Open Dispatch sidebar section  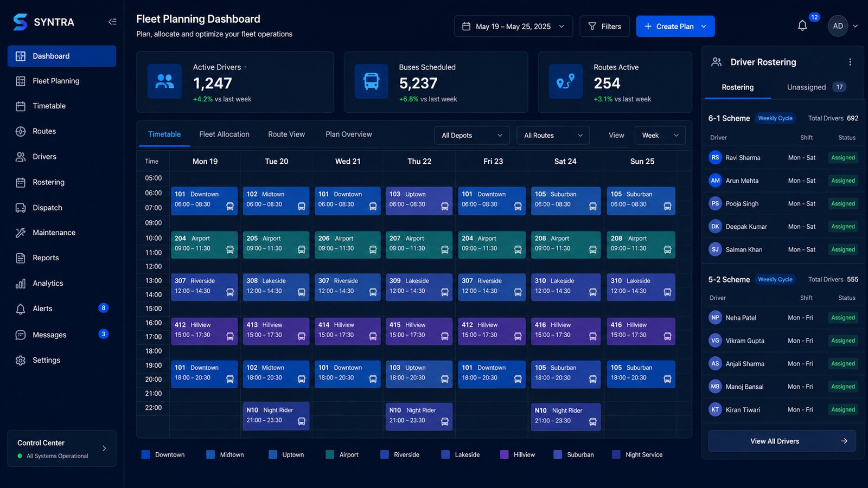click(62, 208)
